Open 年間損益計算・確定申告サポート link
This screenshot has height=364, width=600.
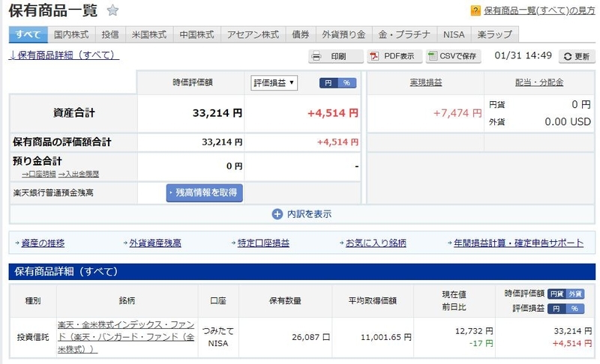(x=518, y=243)
